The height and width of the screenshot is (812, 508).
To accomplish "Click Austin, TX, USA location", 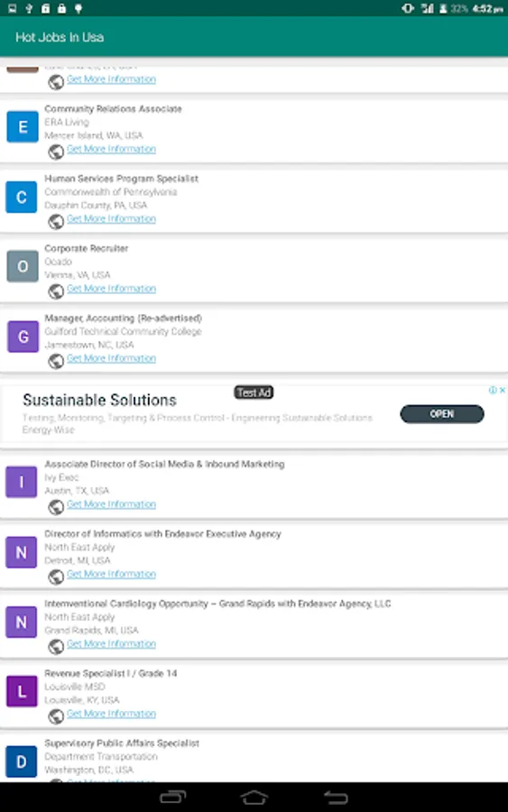I will (x=77, y=491).
